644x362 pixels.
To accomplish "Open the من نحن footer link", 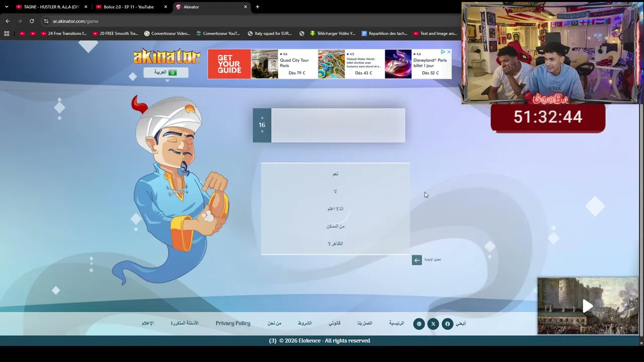I will [x=274, y=323].
